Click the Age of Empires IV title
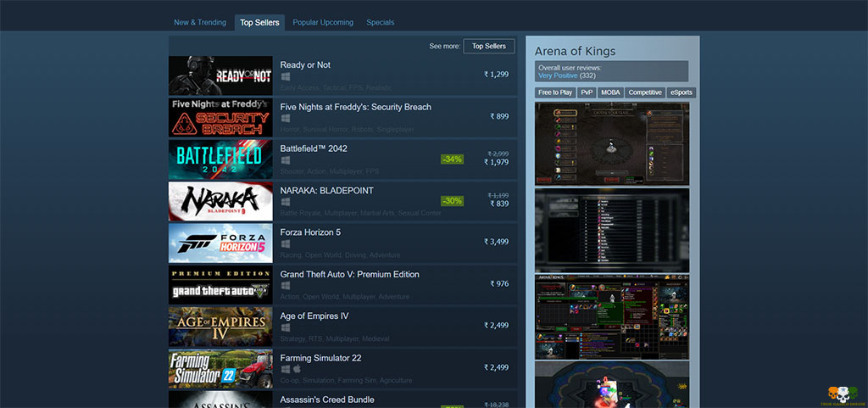The width and height of the screenshot is (868, 408). pos(314,316)
